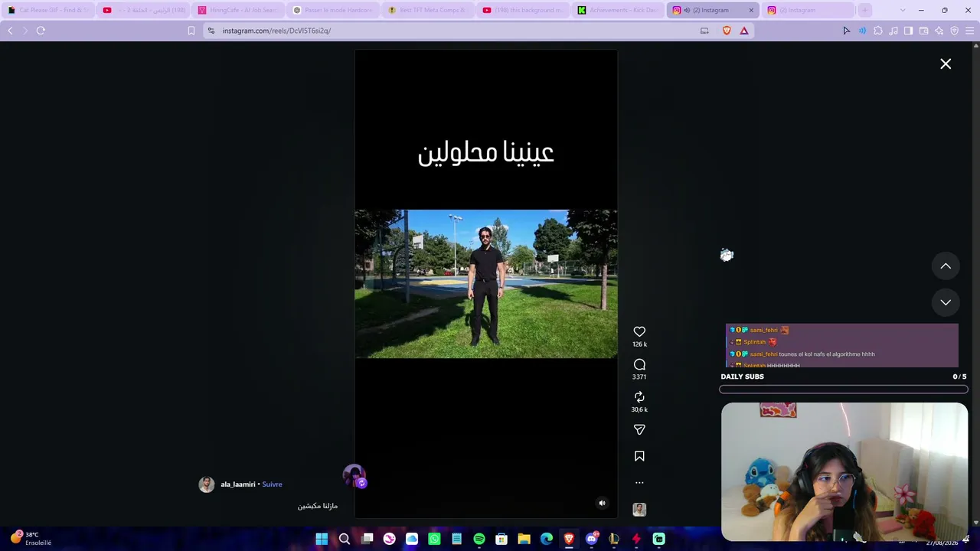
Task: Bookmark this page in the toolbar
Action: tap(191, 31)
